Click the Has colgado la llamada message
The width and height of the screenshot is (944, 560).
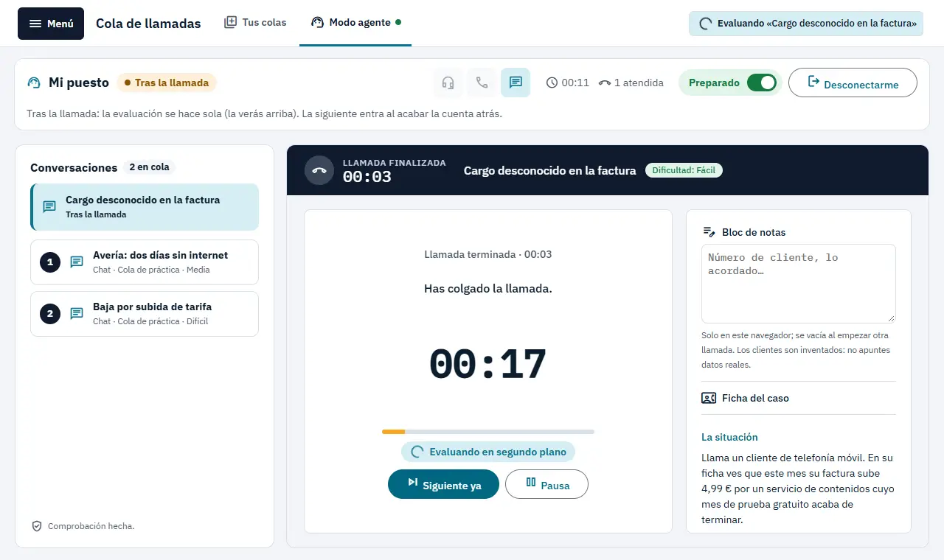tap(488, 288)
